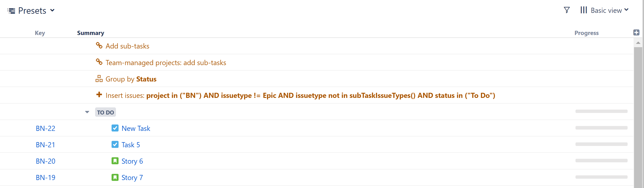The width and height of the screenshot is (644, 188).
Task: Open issue BN-21 link
Action: coord(45,144)
